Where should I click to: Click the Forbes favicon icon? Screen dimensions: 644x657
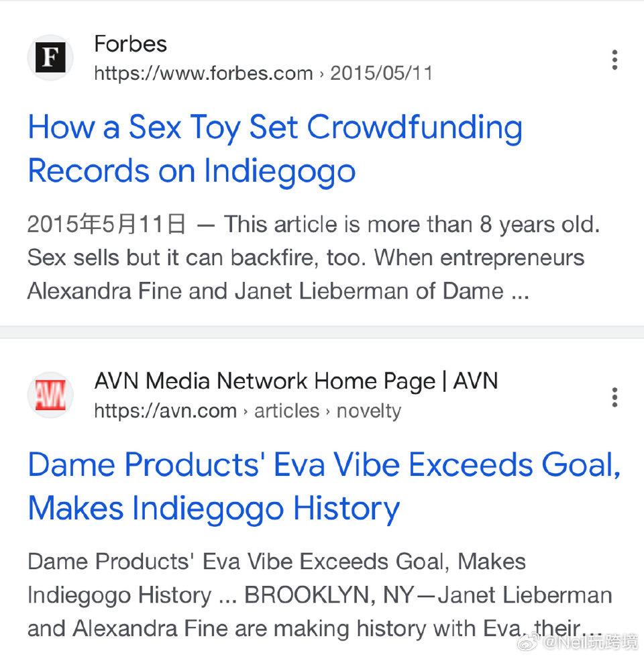[50, 58]
